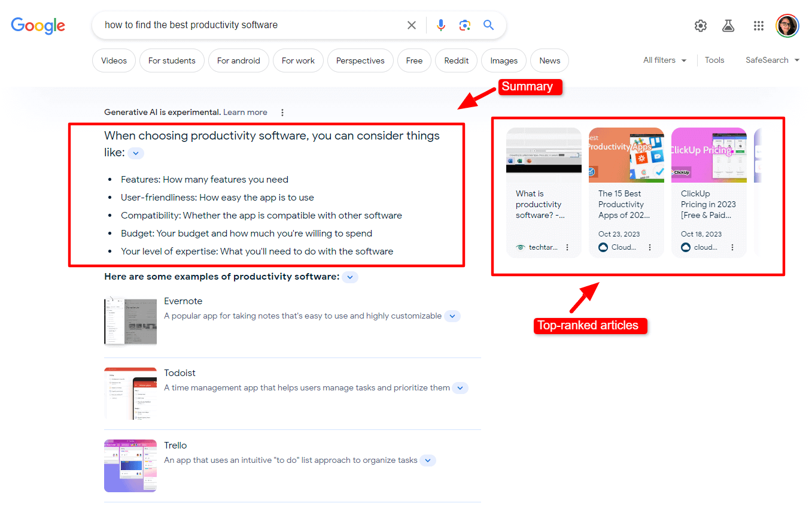Open the Google account profile avatar
The width and height of the screenshot is (812, 506).
787,26
